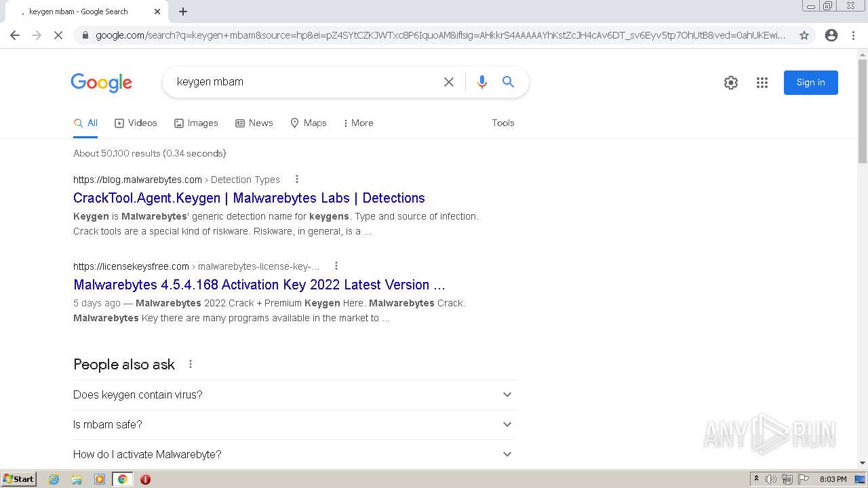Expand 'Is mbam safe?' question
The height and width of the screenshot is (488, 868).
[294, 424]
